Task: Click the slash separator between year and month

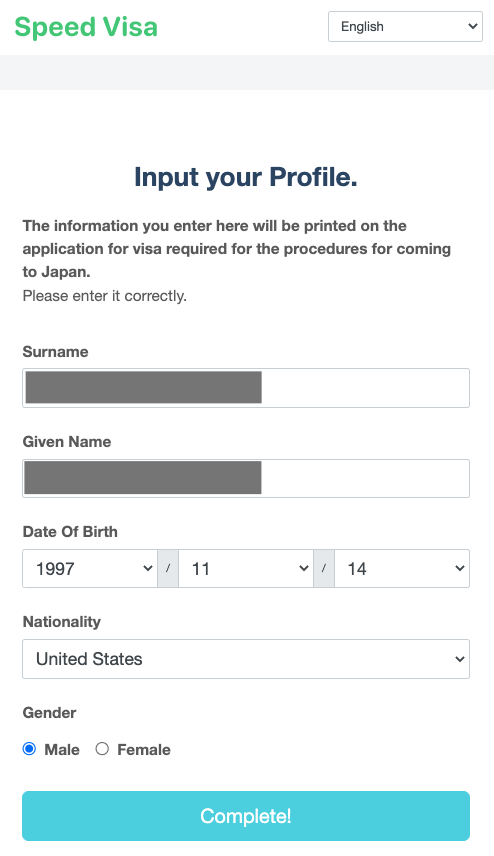Action: 168,568
